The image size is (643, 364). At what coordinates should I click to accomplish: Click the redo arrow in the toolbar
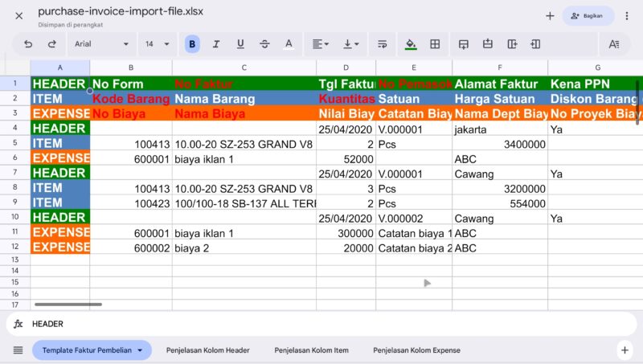click(x=52, y=44)
